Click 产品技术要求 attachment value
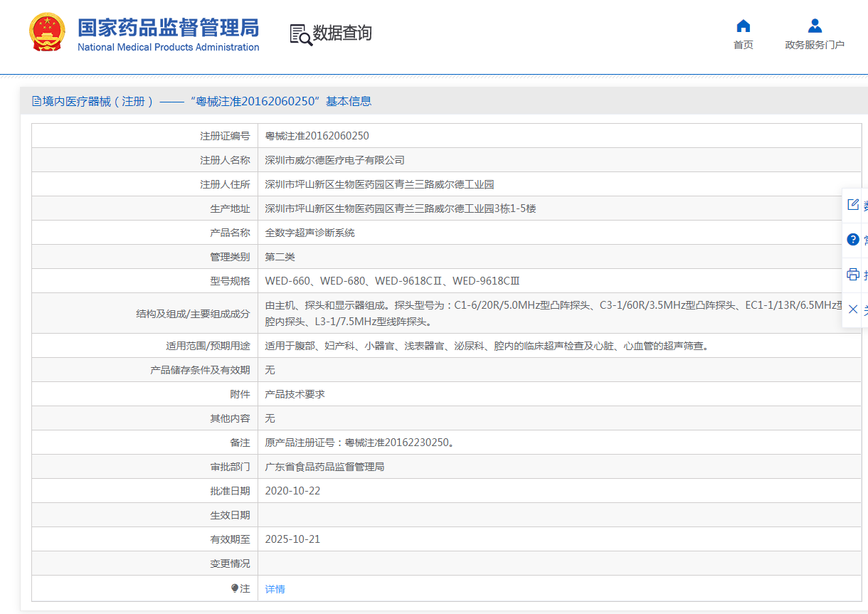 tap(295, 394)
